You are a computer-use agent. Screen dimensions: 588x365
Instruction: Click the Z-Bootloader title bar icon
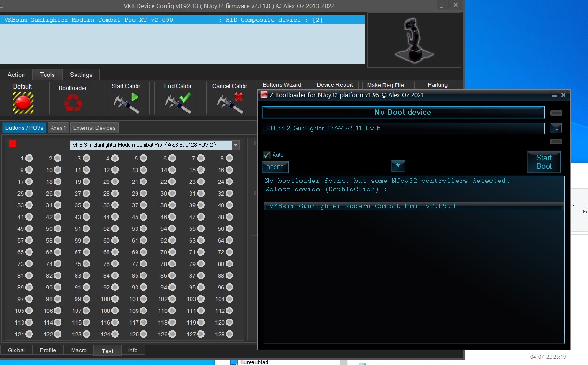tap(264, 95)
